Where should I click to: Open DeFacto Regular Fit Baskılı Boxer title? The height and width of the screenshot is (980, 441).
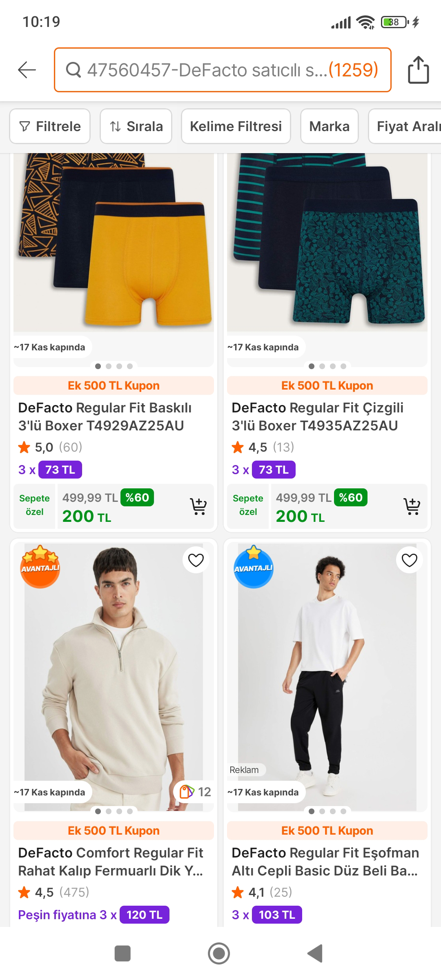click(x=105, y=416)
